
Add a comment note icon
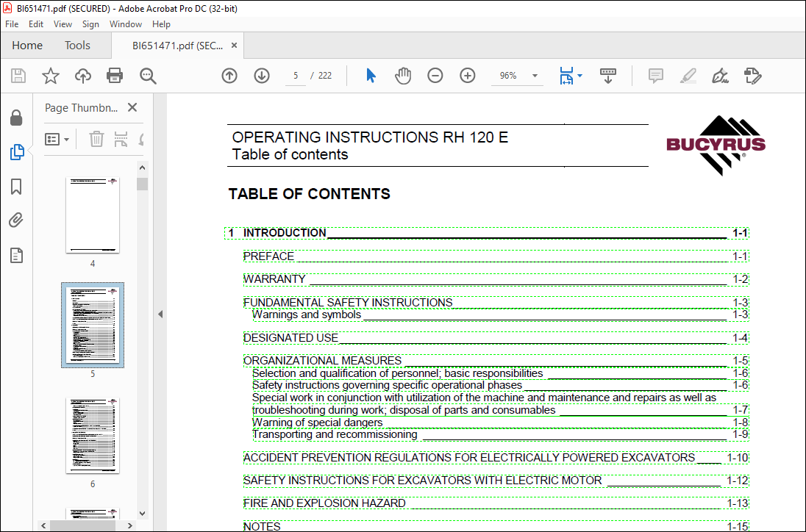pyautogui.click(x=655, y=76)
